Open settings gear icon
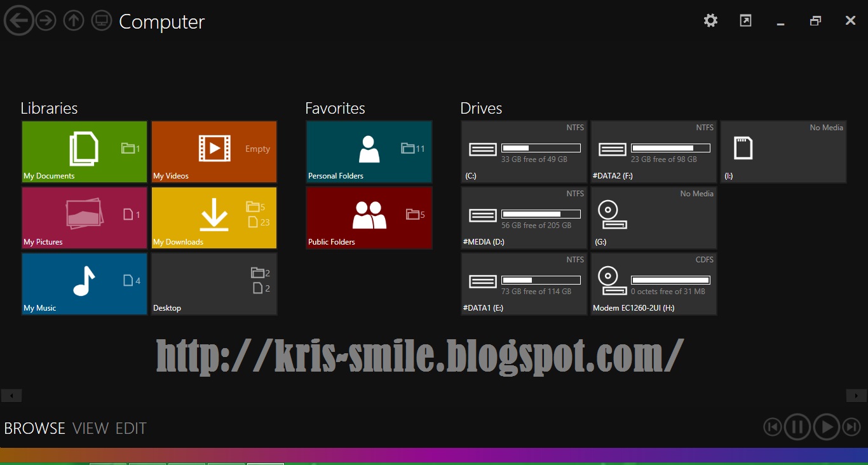This screenshot has width=868, height=465. (710, 20)
